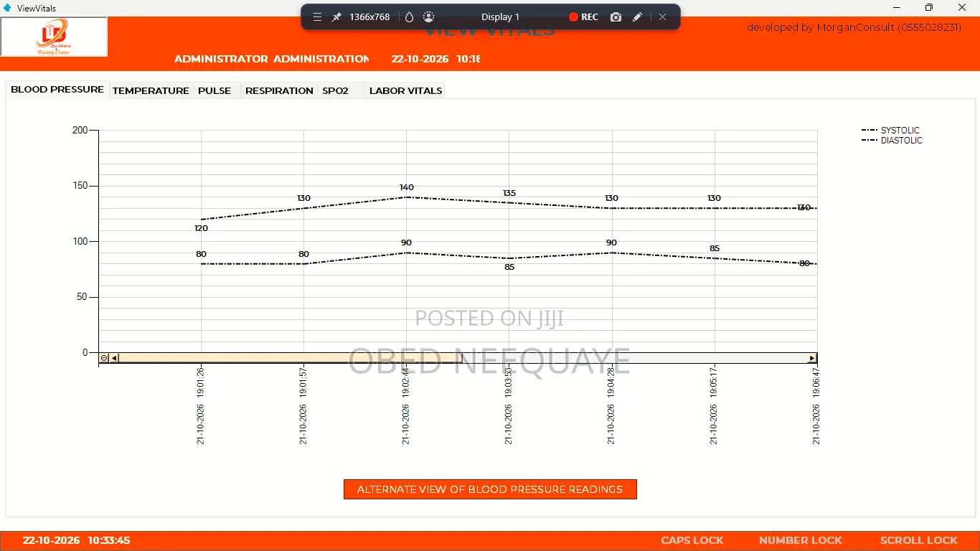Switch to the BLOOD PRESSURE tab
The height and width of the screenshot is (551, 980).
coord(57,90)
